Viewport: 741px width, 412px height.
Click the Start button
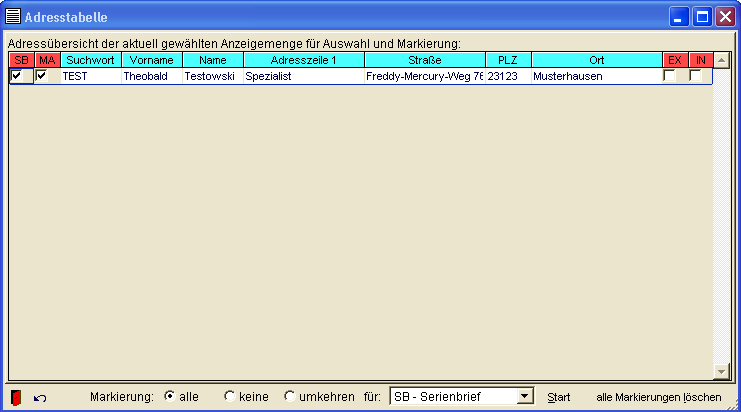click(x=559, y=397)
